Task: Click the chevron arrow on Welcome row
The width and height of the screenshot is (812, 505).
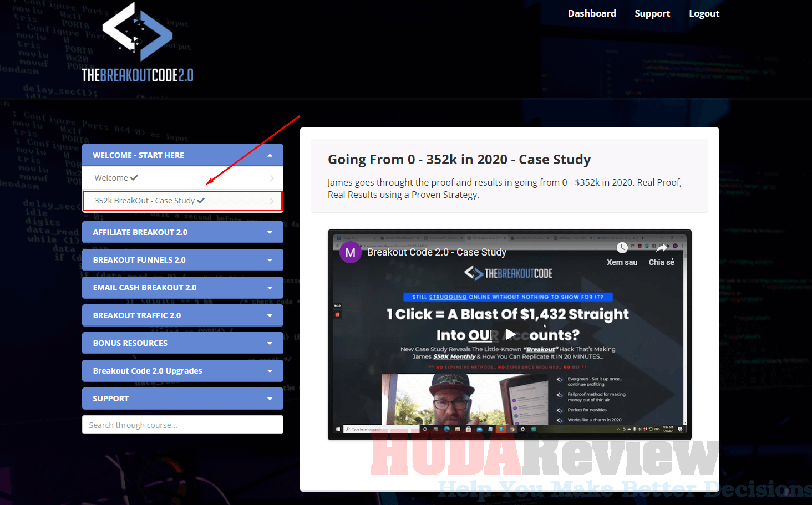Action: 272,178
